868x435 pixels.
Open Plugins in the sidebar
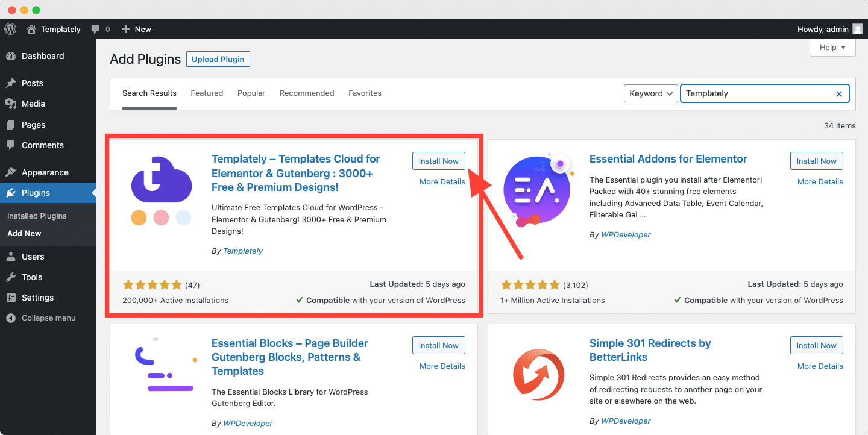tap(48, 193)
